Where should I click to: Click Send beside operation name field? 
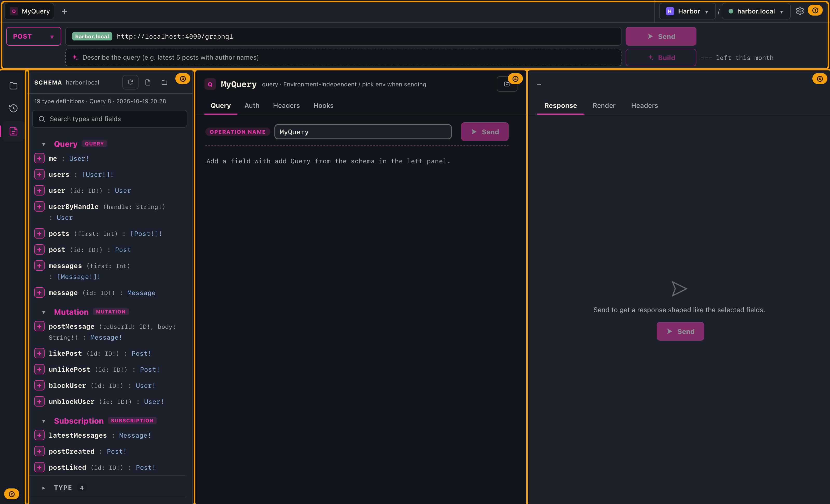point(485,132)
